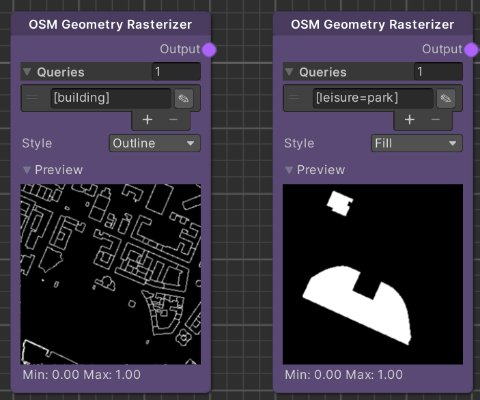This screenshot has height=400, width=480.
Task: Open the Style dropdown showing Outline
Action: coord(155,143)
